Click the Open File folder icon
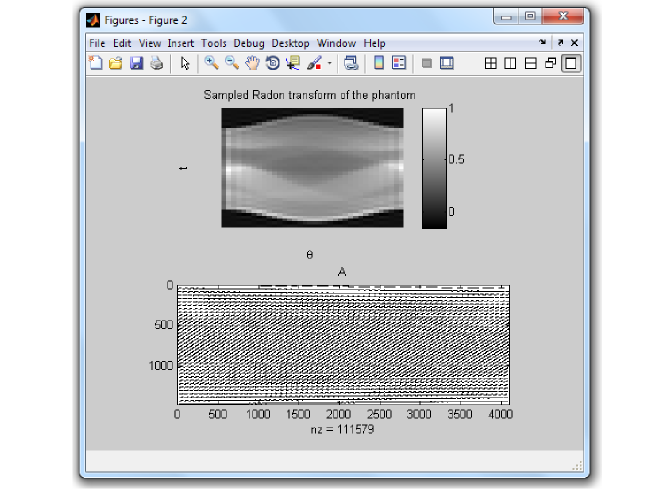 [x=116, y=63]
